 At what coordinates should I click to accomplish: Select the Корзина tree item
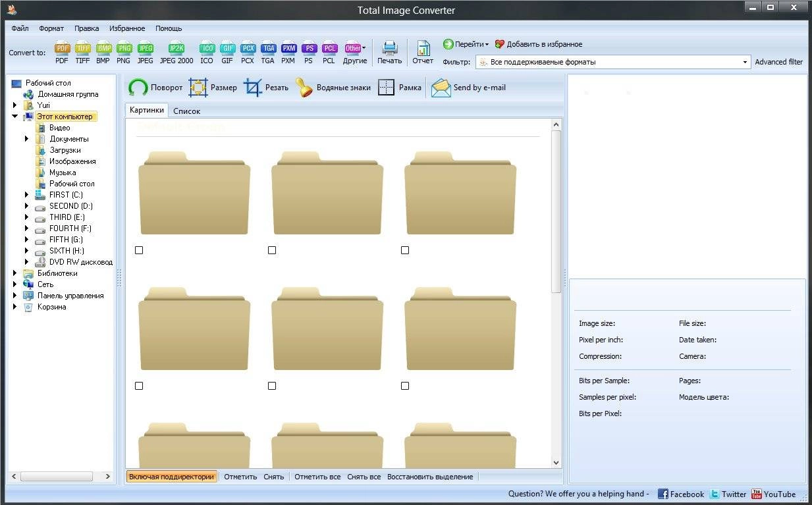pos(51,307)
